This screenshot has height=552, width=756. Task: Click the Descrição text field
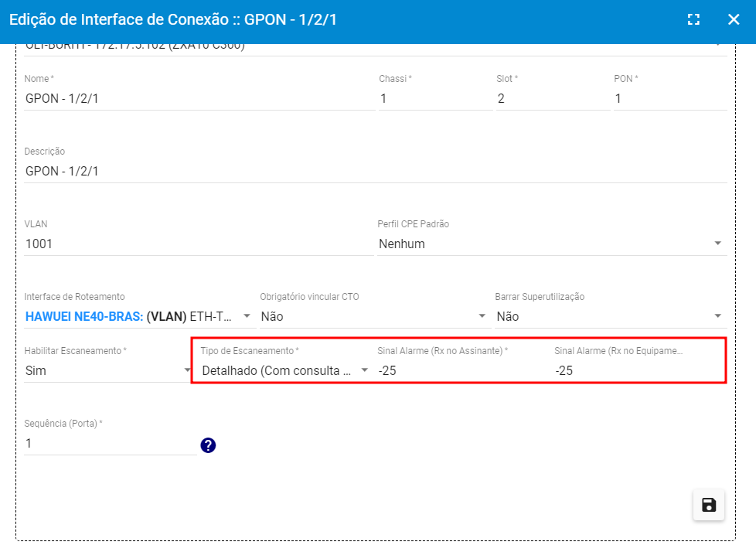(x=376, y=171)
